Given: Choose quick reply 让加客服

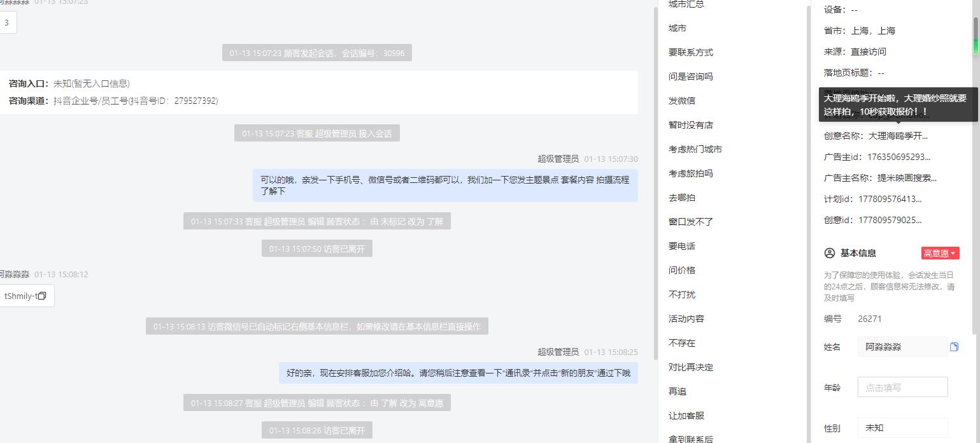Looking at the screenshot, I should [x=686, y=416].
